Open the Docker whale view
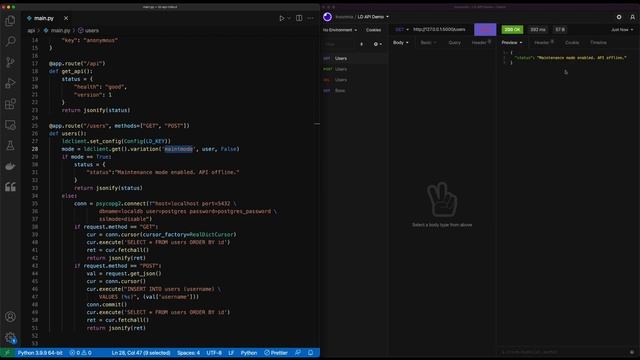 click(x=11, y=166)
